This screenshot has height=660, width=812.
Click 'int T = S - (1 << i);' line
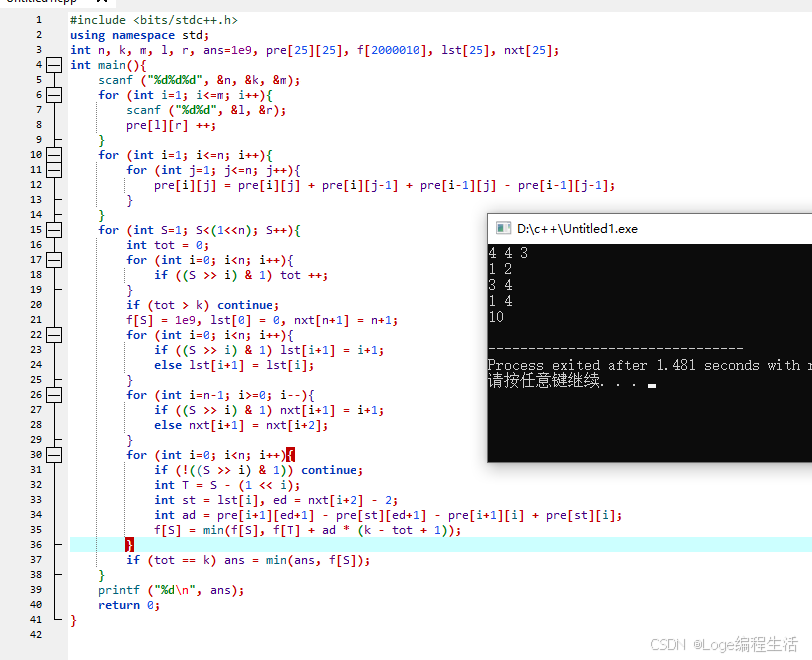[x=227, y=485]
